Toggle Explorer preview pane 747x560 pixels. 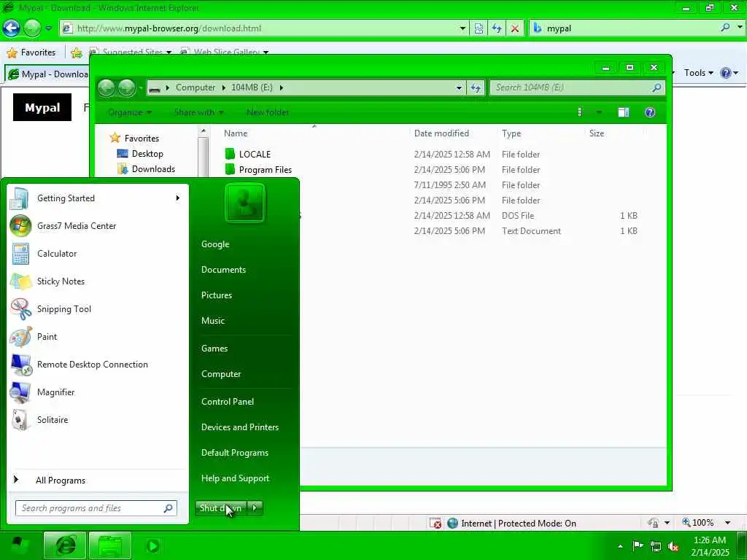[x=623, y=112]
